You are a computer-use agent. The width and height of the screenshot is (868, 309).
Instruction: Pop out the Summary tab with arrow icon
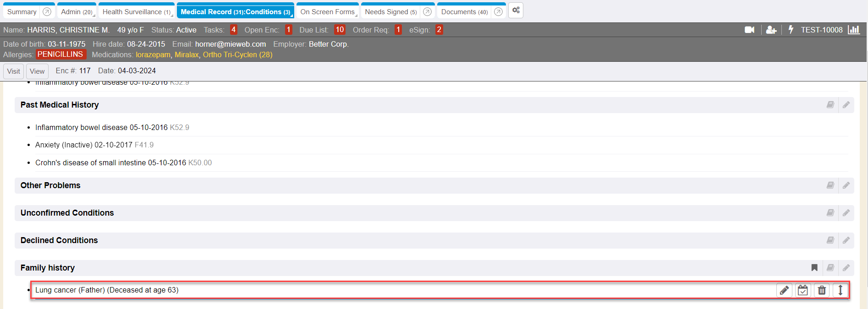pos(47,12)
